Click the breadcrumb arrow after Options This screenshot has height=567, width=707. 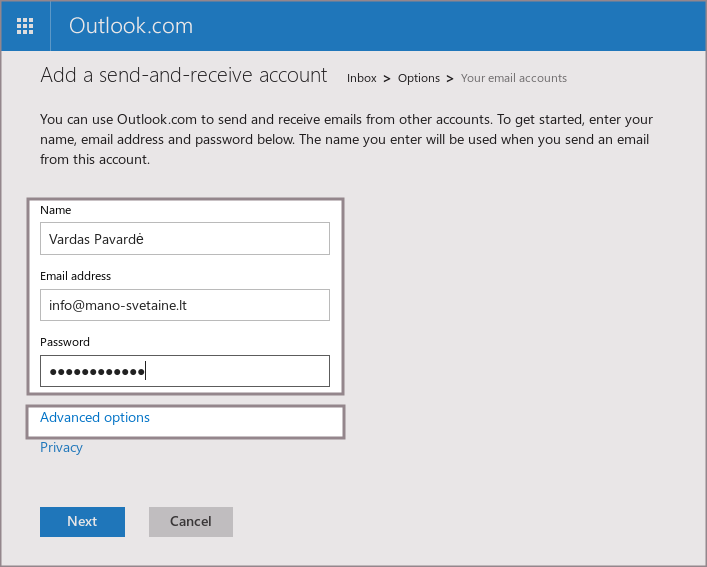(x=450, y=78)
